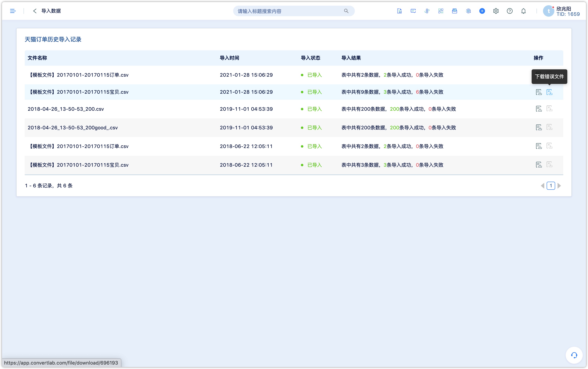The width and height of the screenshot is (588, 369).
Task: Click the 天猫订单历史导入记录 heading
Action: tap(53, 39)
